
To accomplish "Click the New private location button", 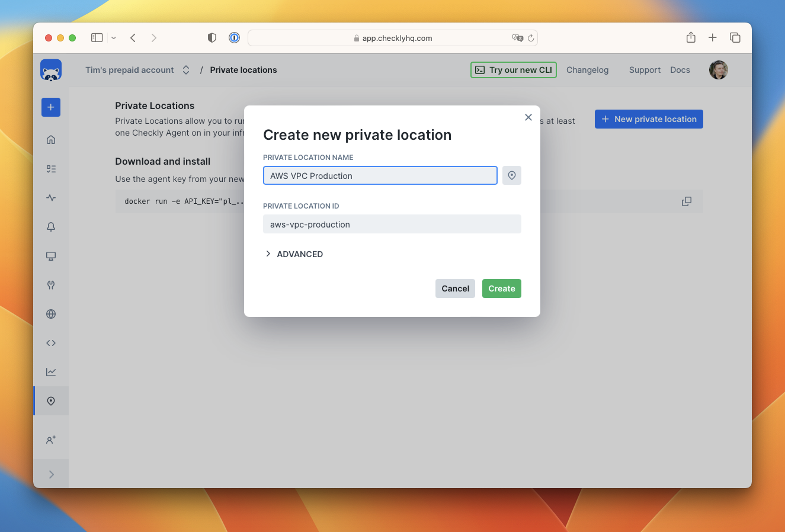I will pyautogui.click(x=648, y=118).
